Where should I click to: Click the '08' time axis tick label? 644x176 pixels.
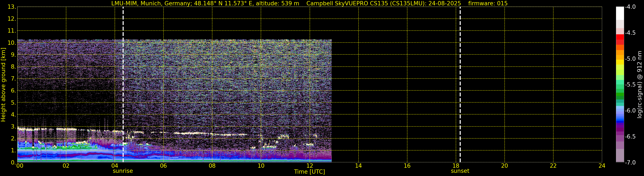click(x=212, y=166)
